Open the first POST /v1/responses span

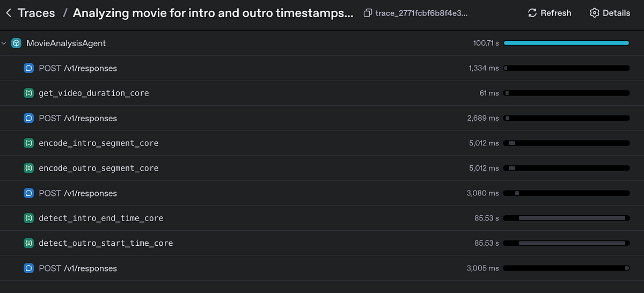(x=322, y=68)
